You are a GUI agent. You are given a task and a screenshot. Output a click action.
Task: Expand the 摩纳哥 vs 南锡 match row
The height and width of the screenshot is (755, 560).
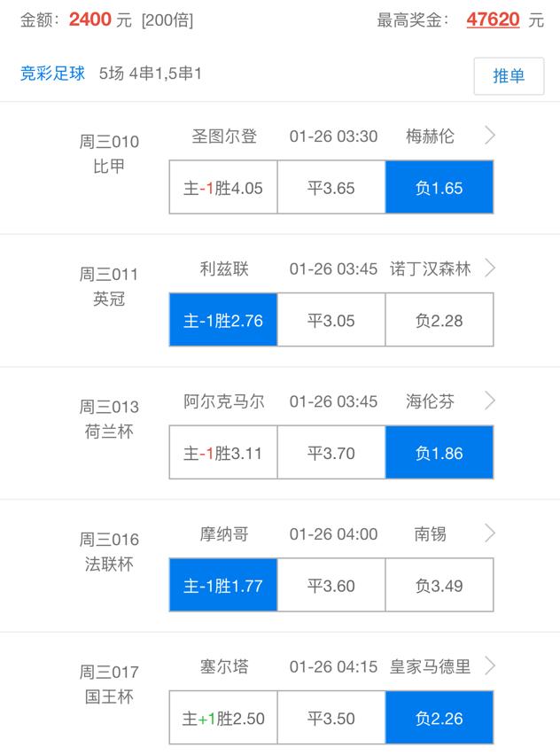pyautogui.click(x=488, y=533)
